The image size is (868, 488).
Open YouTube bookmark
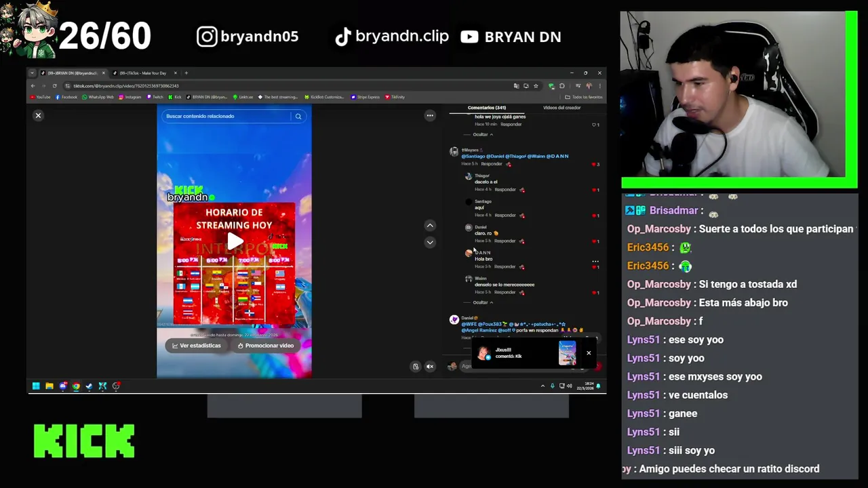pos(40,97)
